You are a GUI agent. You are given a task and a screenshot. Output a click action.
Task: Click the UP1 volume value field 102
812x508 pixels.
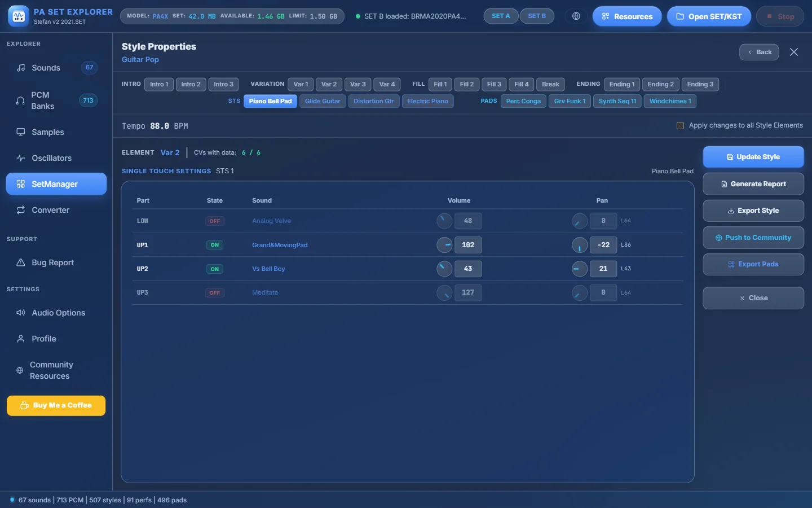[x=468, y=245]
